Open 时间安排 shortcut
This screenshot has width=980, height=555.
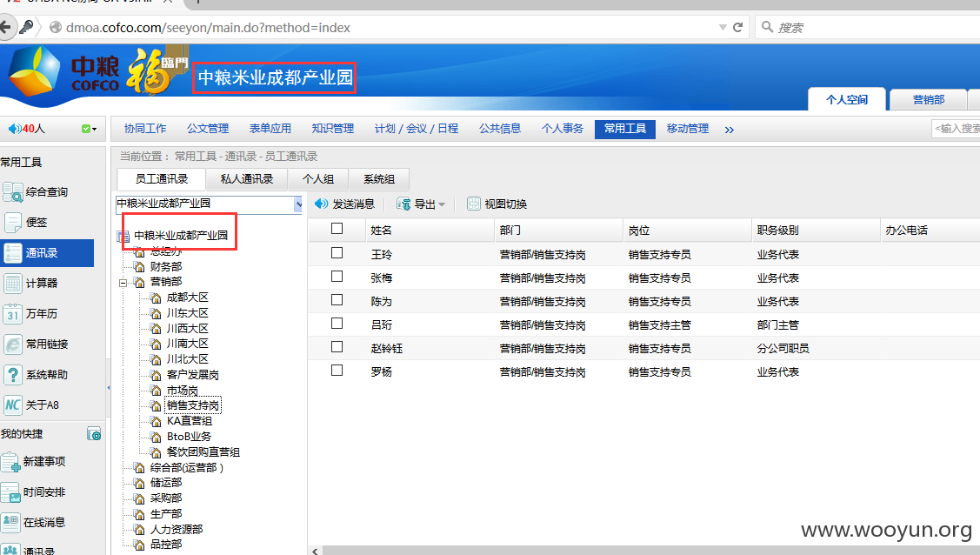point(34,492)
